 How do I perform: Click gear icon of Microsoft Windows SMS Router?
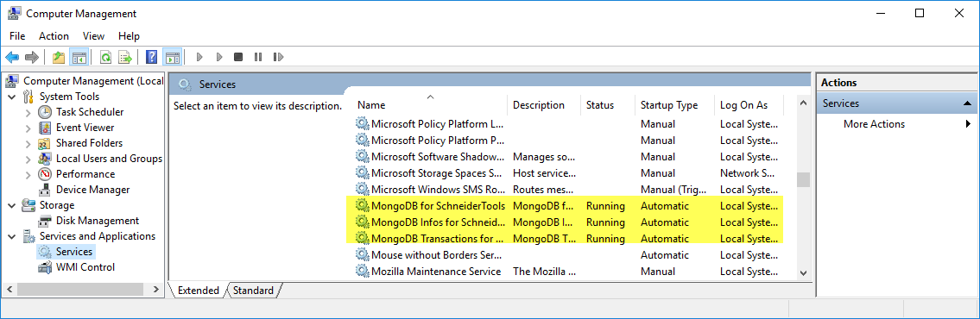pos(363,189)
